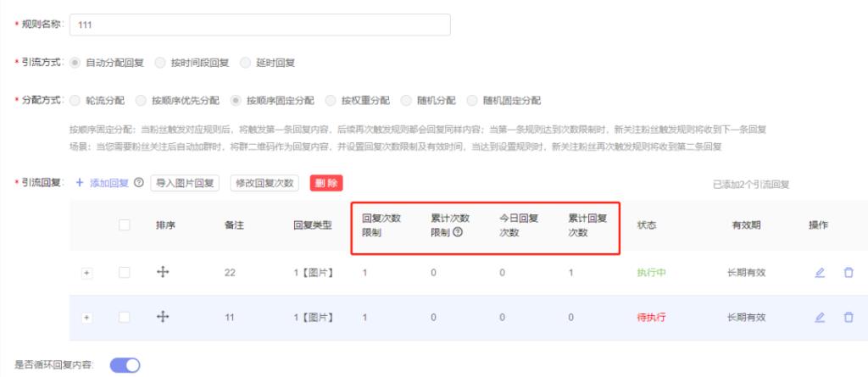This screenshot has width=868, height=377.
Task: Click the 回复类型 column header
Action: coord(313,225)
